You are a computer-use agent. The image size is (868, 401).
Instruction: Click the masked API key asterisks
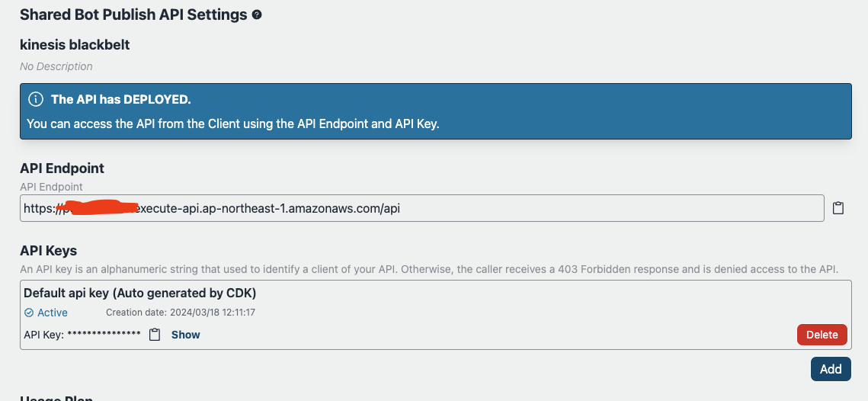[x=104, y=335]
